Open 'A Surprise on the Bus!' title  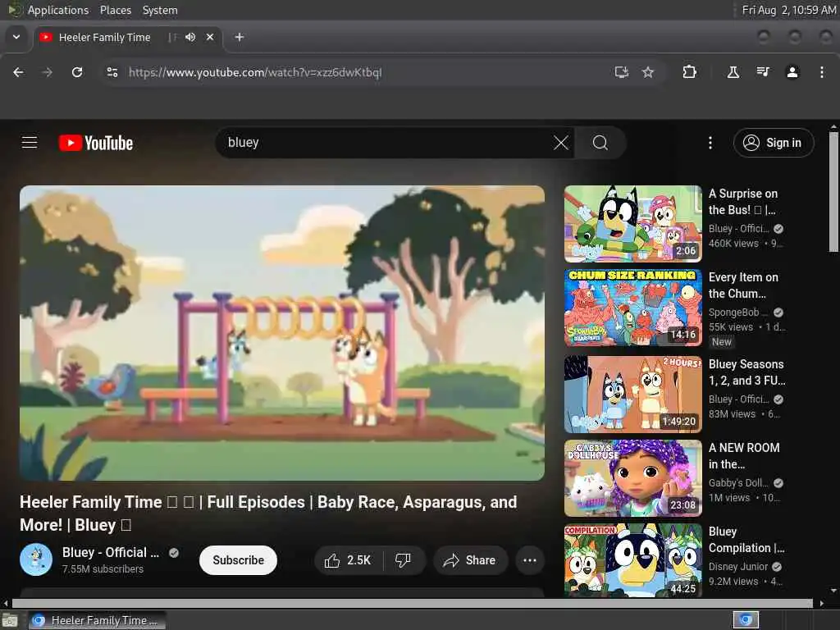pyautogui.click(x=743, y=202)
